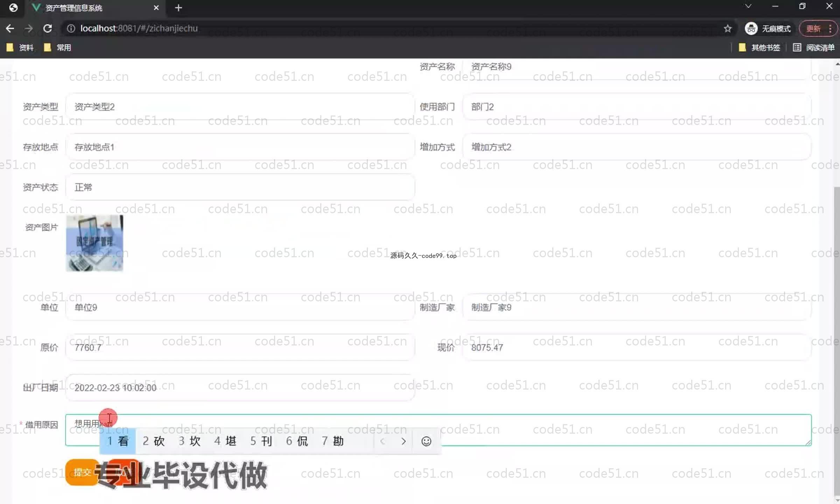Reload the current page
The image size is (840, 504).
coord(48,28)
